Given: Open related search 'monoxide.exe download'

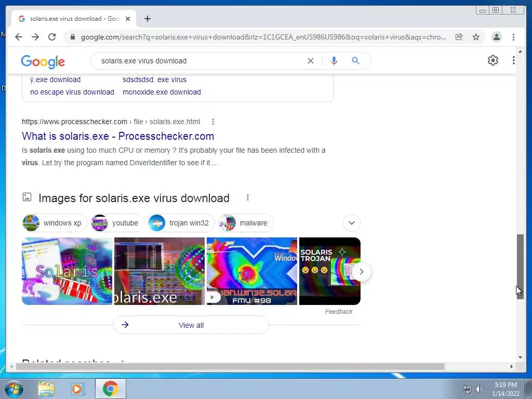Looking at the screenshot, I should [162, 92].
